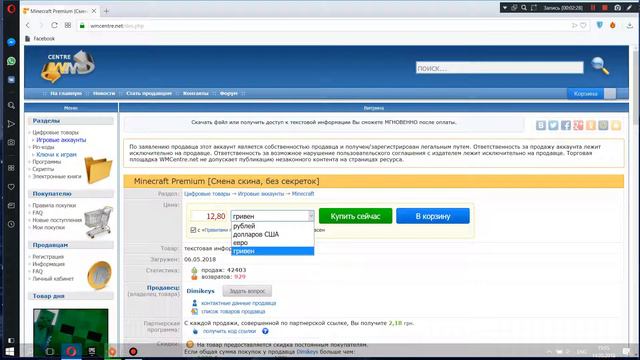
Task: Reload the current page
Action: [54, 25]
